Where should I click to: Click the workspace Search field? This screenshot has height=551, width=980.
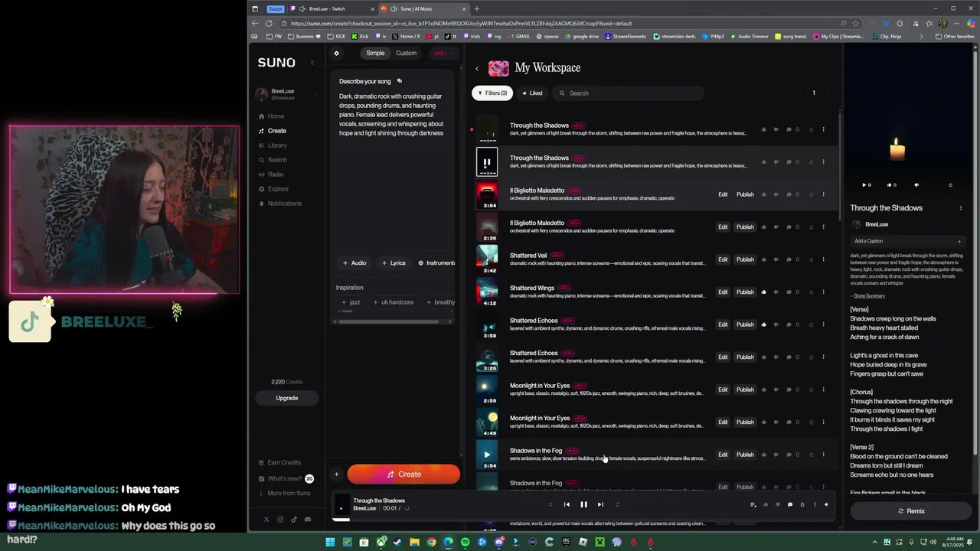(628, 93)
